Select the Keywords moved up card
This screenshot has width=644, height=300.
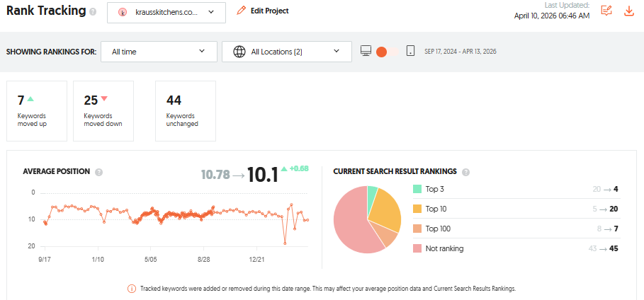point(37,111)
